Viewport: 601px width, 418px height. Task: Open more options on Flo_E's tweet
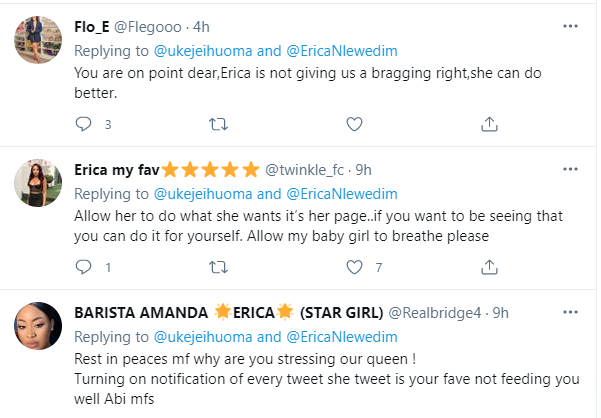point(569,25)
